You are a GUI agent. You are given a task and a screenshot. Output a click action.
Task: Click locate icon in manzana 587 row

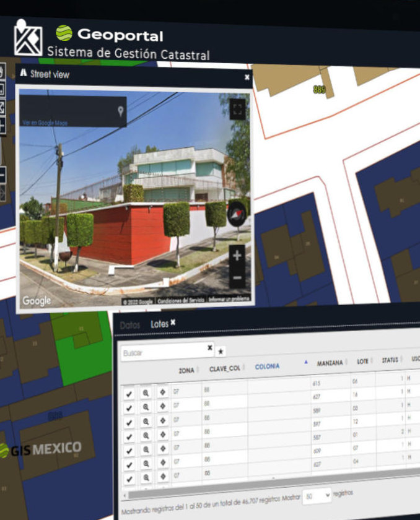(x=162, y=448)
